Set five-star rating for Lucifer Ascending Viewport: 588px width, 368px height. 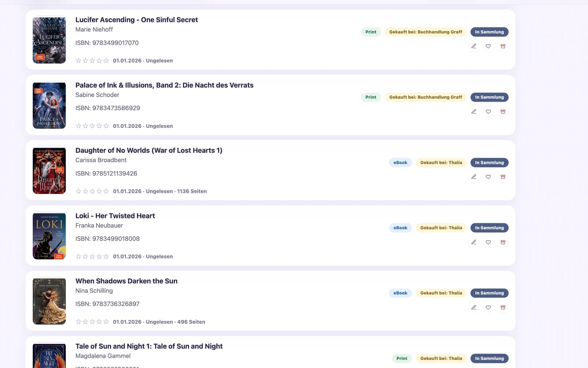(106, 61)
